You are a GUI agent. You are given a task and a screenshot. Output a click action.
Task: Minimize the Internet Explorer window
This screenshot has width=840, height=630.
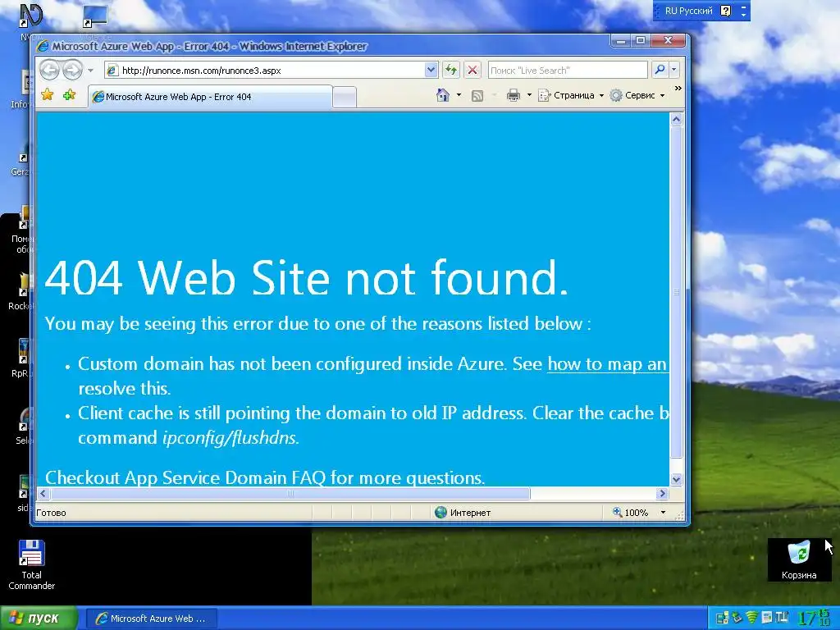click(622, 41)
